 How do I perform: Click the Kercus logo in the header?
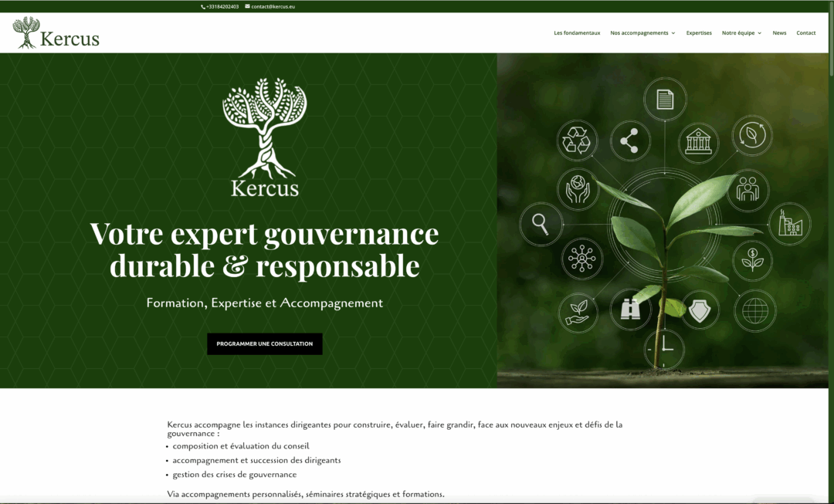pyautogui.click(x=56, y=33)
